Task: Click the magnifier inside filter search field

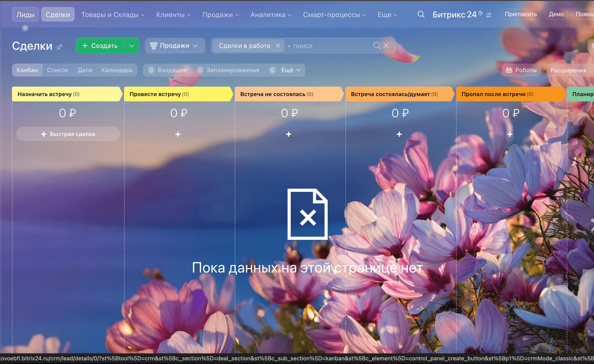Action: 377,46
